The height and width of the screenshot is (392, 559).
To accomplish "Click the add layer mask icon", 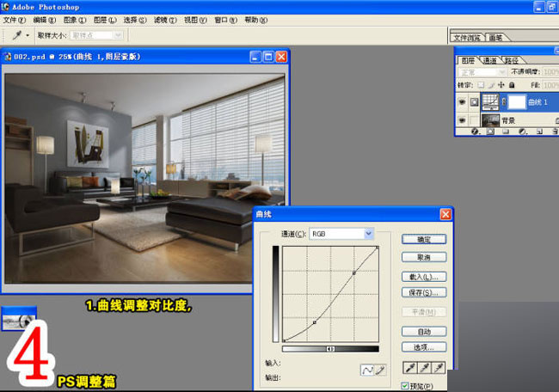I will pos(490,132).
